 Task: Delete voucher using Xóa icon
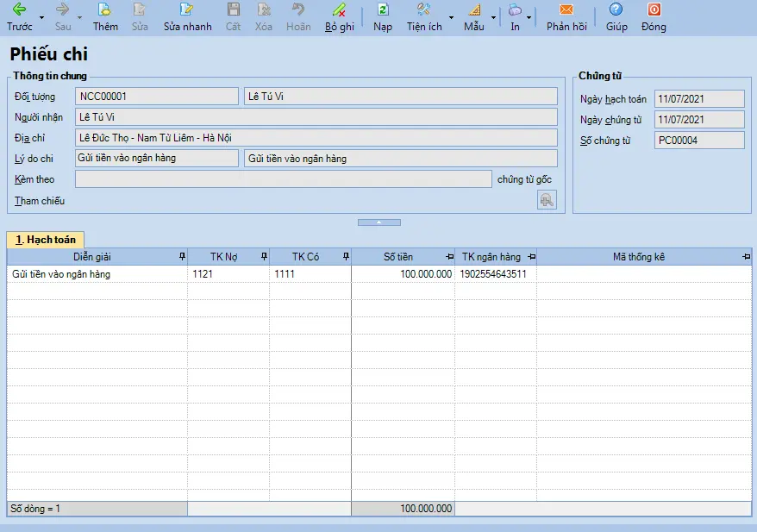pyautogui.click(x=264, y=9)
